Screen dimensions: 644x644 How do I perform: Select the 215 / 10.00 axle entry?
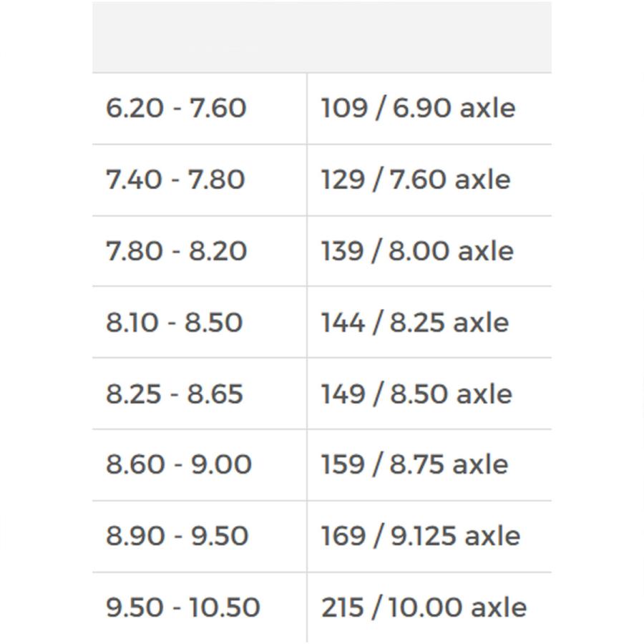[x=424, y=608]
